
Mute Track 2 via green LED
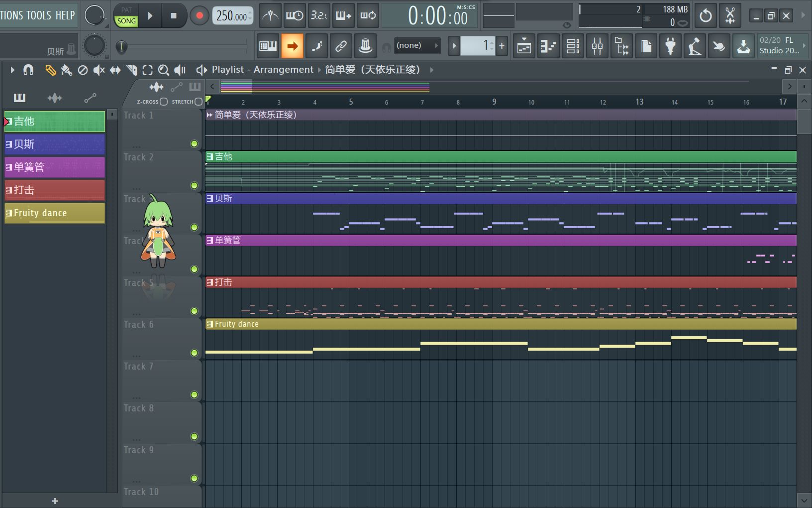195,186
